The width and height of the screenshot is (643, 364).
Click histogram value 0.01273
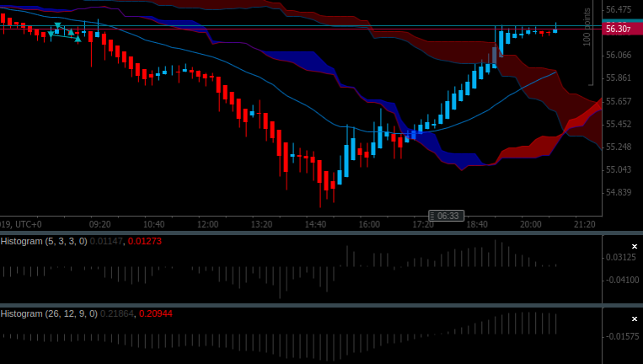145,241
